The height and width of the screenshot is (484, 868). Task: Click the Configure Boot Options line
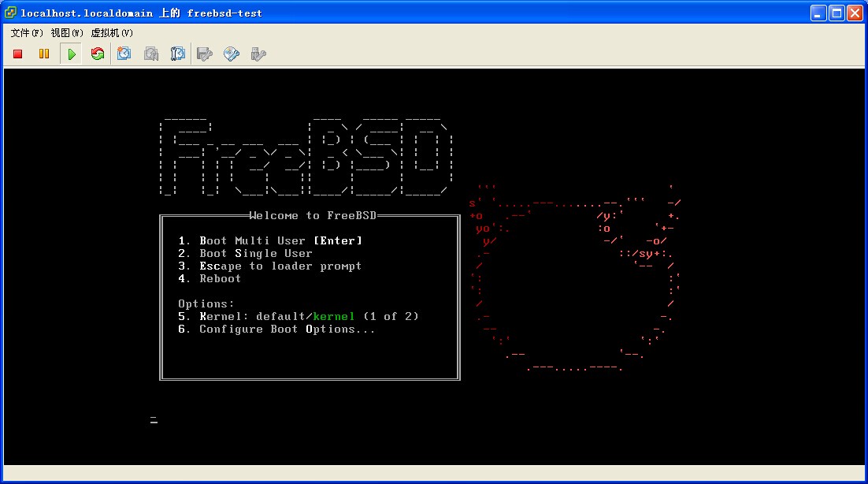coord(276,329)
